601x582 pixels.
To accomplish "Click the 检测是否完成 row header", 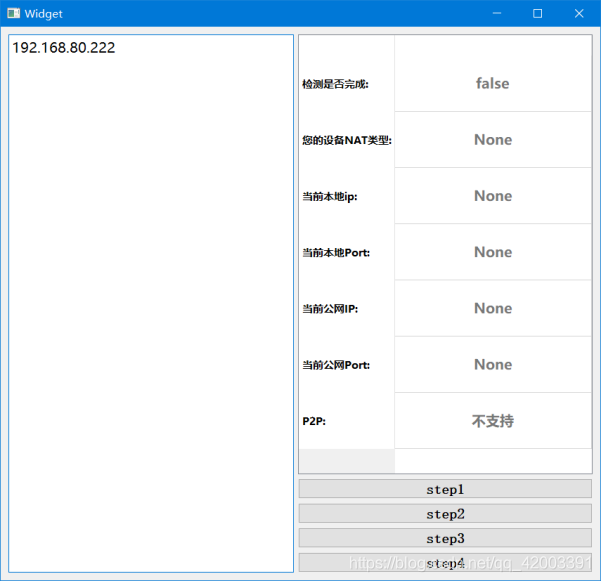I will (346, 84).
